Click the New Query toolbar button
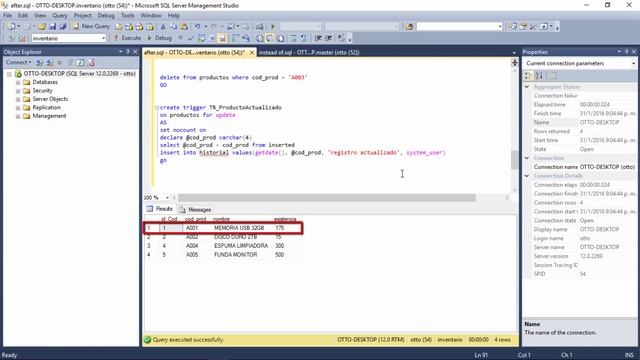Viewport: 640px width, 360px height. pyautogui.click(x=91, y=26)
